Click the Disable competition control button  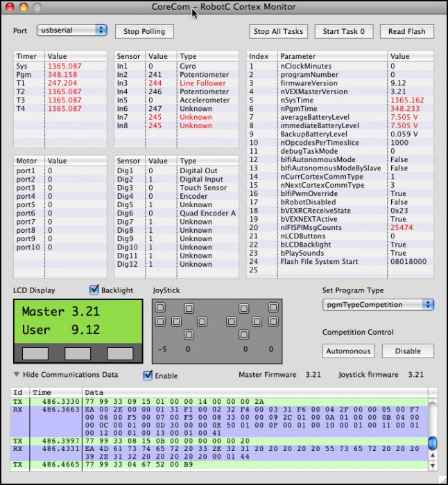point(408,351)
